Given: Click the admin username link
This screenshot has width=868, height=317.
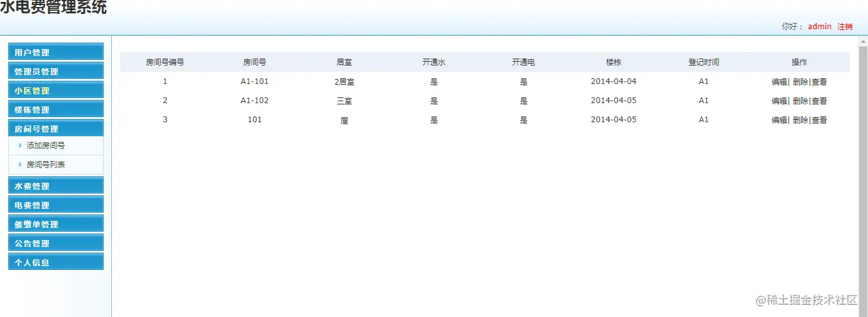Looking at the screenshot, I should coord(820,27).
